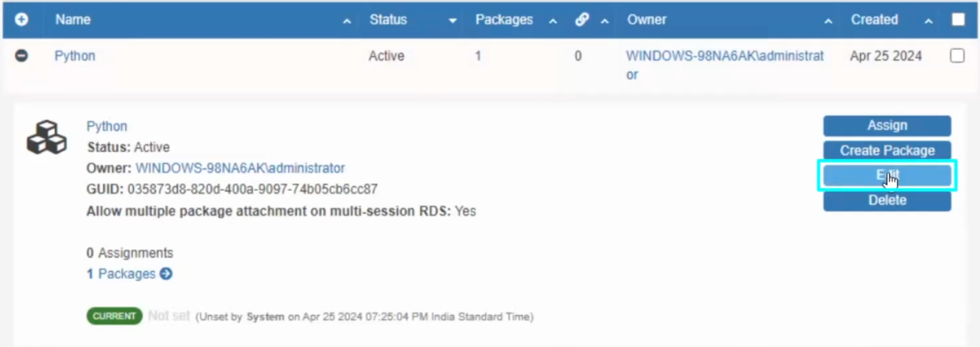Click the application cubes icon

(47, 137)
